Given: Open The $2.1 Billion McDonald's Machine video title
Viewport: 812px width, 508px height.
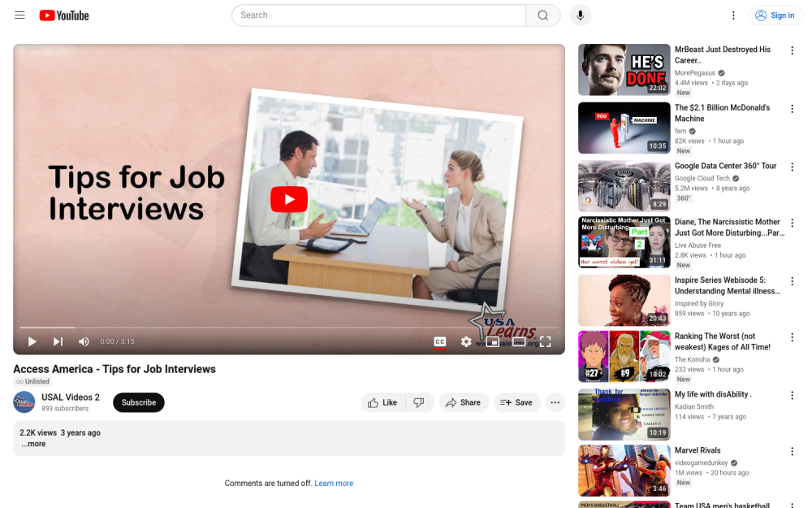Looking at the screenshot, I should pyautogui.click(x=723, y=113).
